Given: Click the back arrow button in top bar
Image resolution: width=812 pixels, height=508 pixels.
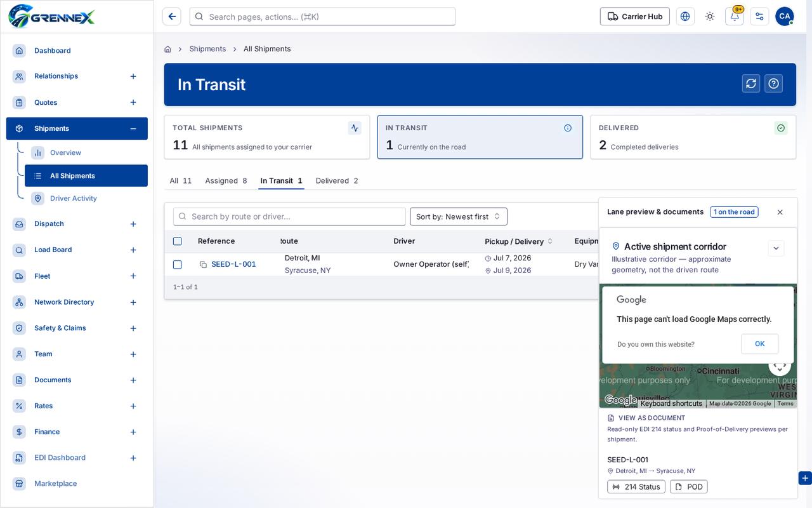Looking at the screenshot, I should click(172, 17).
